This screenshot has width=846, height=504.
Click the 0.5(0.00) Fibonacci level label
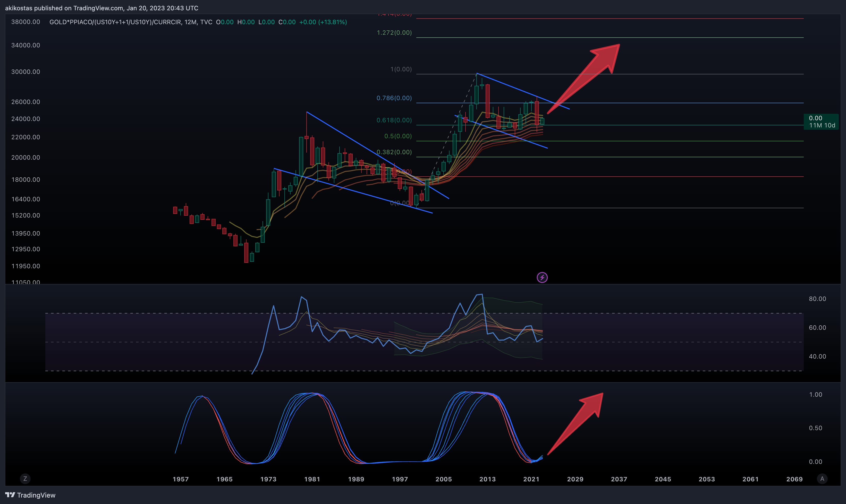[398, 136]
